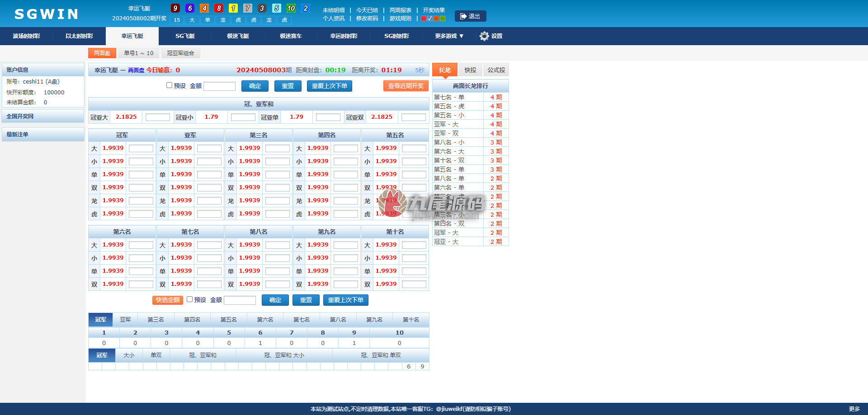
Task: Select the blue 6 result ball
Action: click(x=190, y=8)
